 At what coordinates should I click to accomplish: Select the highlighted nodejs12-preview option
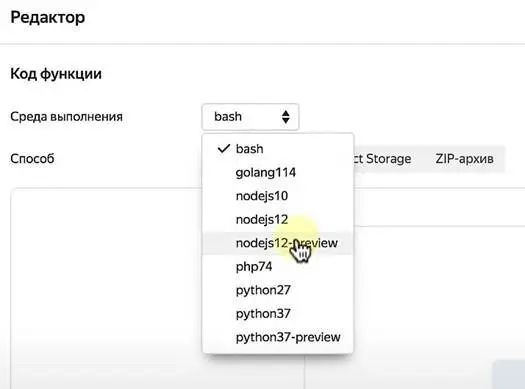278,243
